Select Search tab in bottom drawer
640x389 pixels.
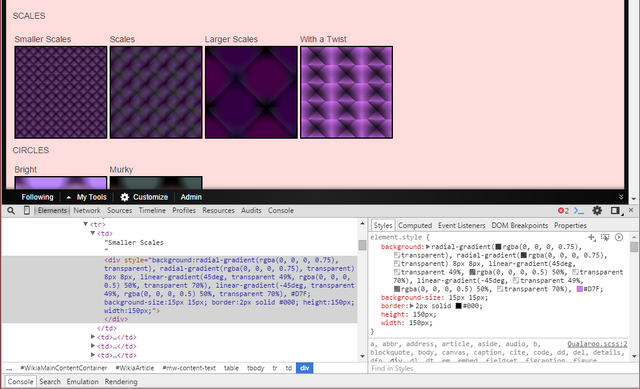point(50,382)
